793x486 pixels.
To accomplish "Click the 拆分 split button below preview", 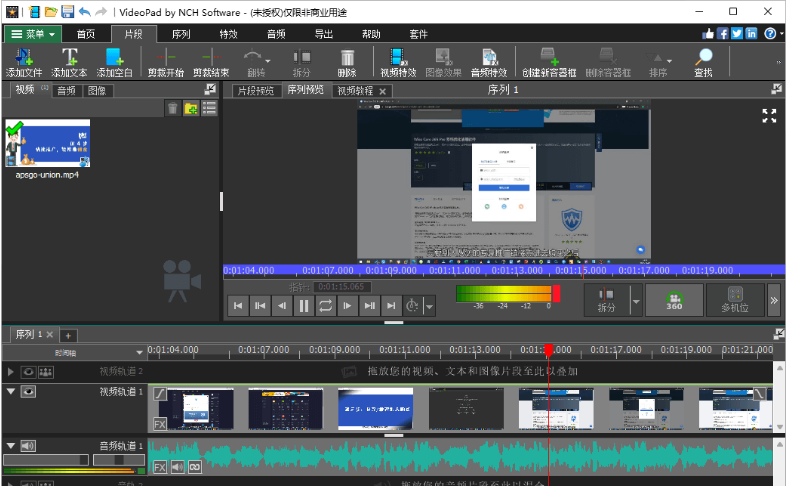I will 606,300.
